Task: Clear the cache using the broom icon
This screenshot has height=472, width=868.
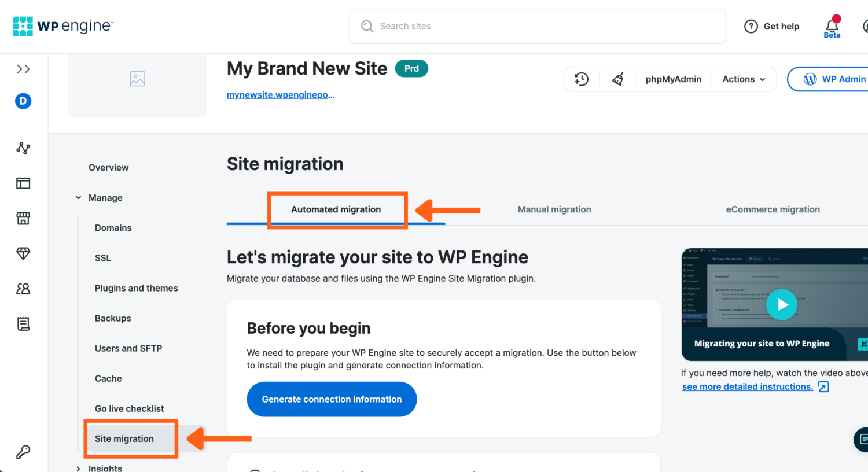Action: point(617,79)
